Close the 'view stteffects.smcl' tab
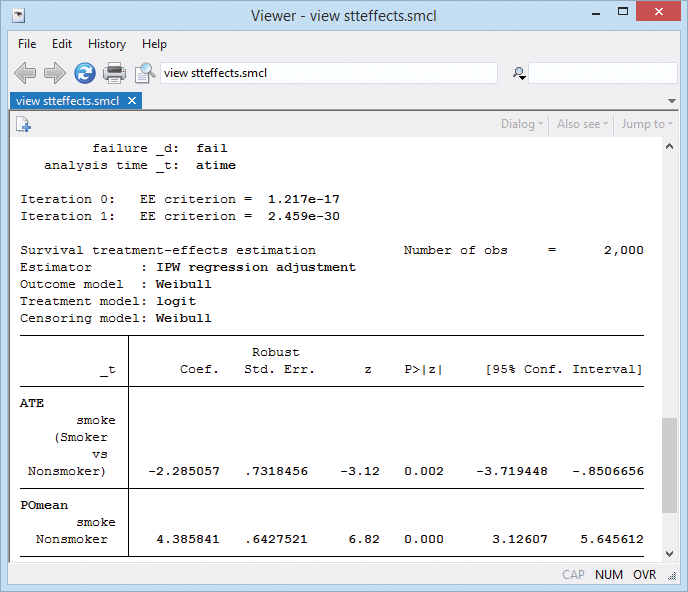688x592 pixels. click(132, 101)
